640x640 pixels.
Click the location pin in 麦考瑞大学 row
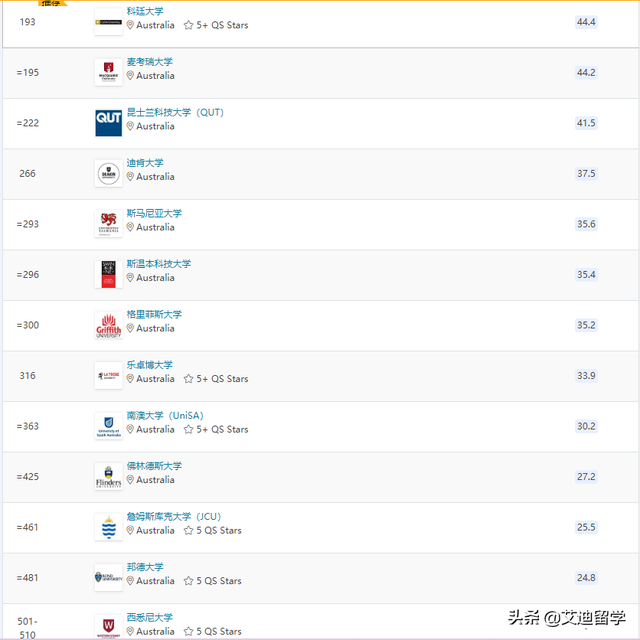(x=130, y=76)
